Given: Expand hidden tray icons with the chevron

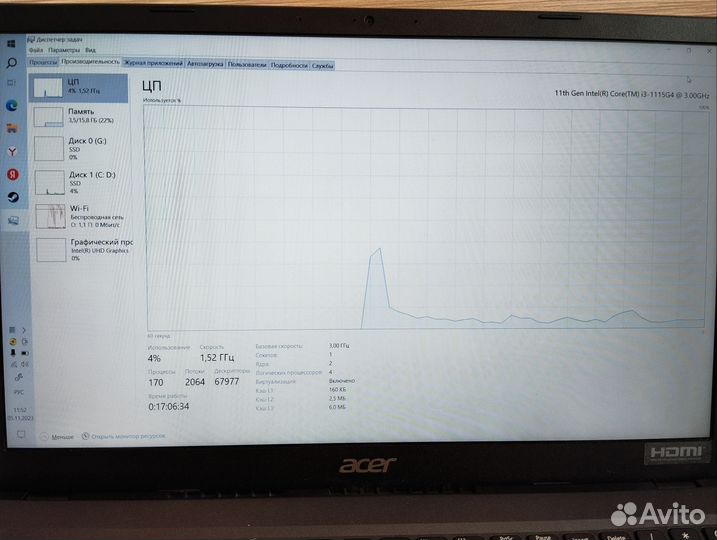Looking at the screenshot, I should [24, 330].
